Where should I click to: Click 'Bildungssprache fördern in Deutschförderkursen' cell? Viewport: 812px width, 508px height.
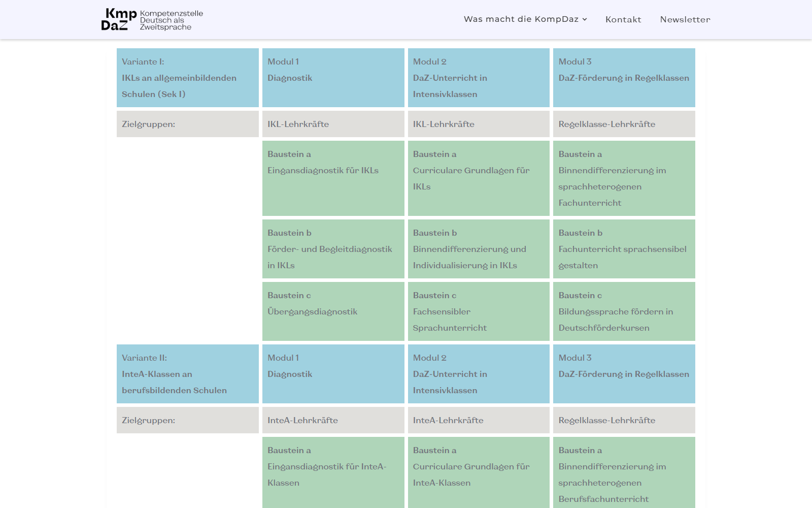tap(624, 311)
